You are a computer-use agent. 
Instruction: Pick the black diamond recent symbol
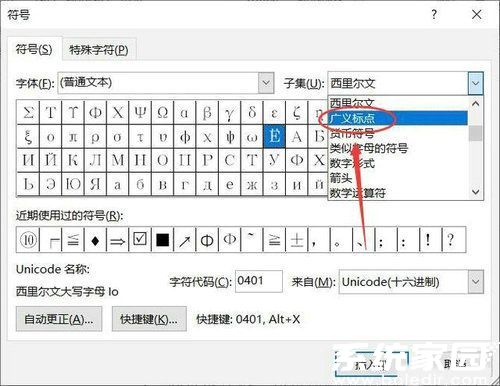click(95, 240)
